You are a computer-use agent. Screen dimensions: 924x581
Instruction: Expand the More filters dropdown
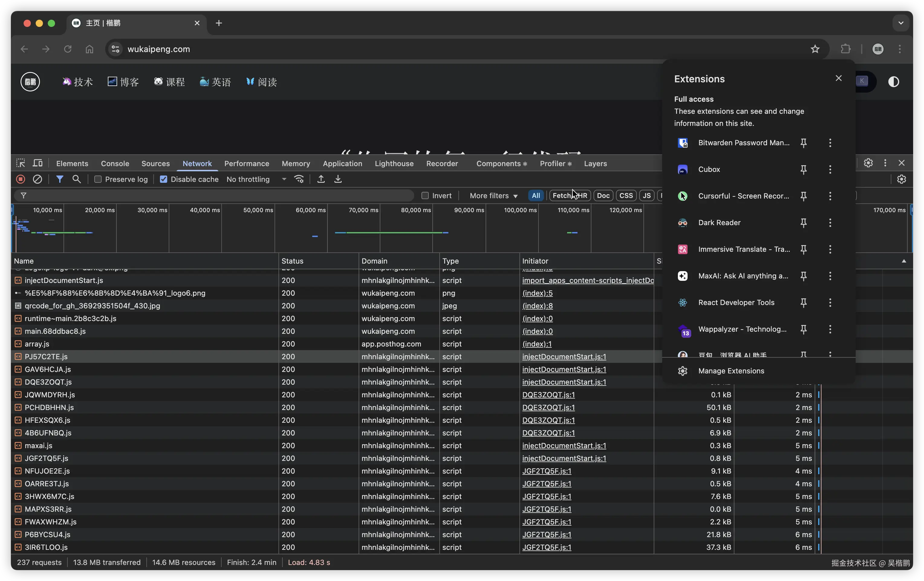pos(493,195)
